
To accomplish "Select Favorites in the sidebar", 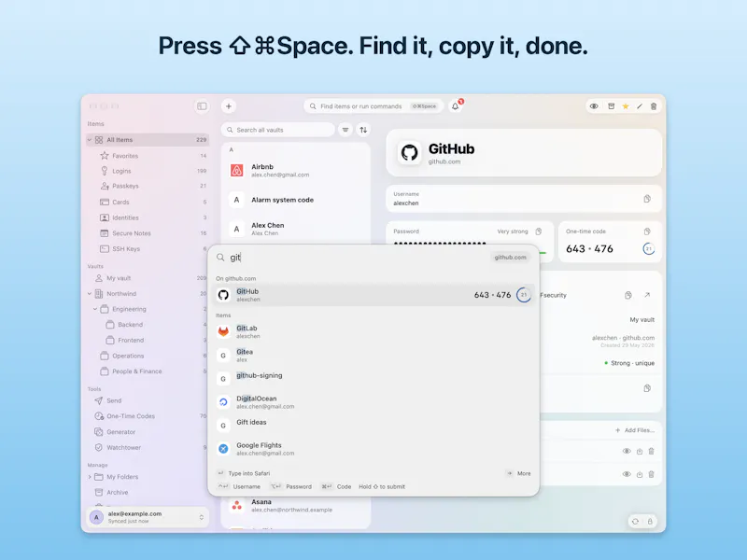I will point(148,156).
